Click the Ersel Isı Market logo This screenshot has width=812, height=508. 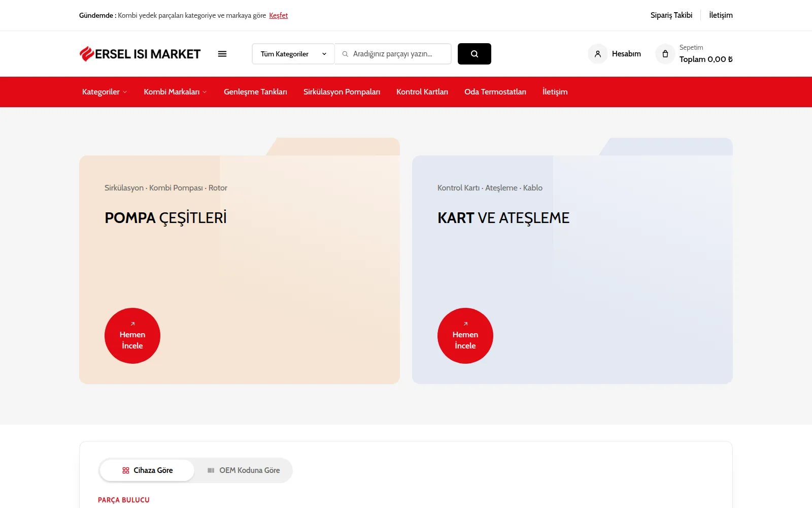click(x=140, y=54)
